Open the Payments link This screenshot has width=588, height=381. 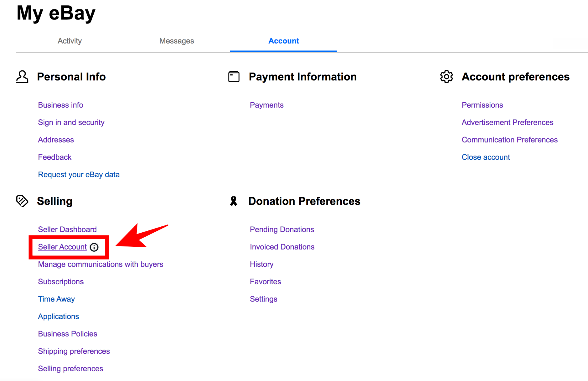pos(266,105)
